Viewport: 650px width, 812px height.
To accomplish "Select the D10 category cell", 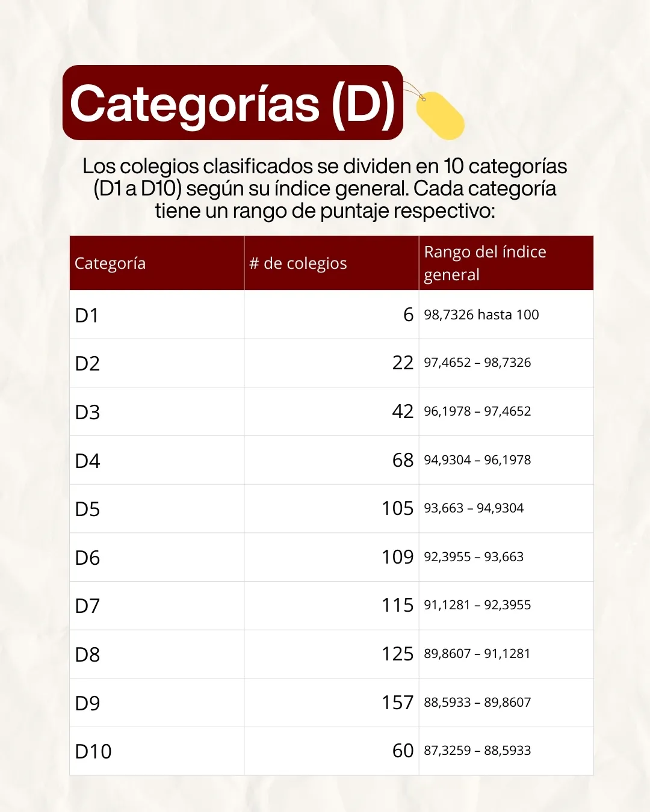I will [x=93, y=751].
